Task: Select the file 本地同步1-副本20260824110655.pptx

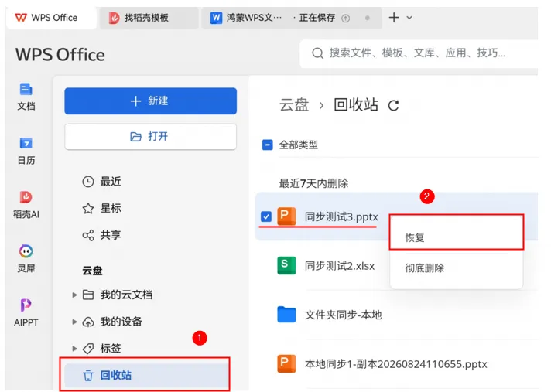Action: pos(395,364)
